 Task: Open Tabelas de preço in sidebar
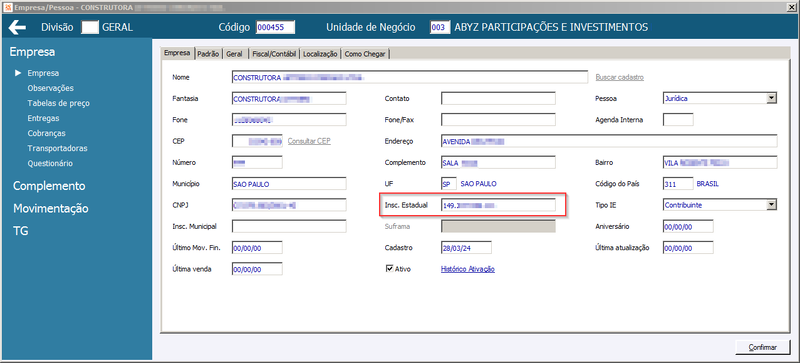tap(59, 103)
